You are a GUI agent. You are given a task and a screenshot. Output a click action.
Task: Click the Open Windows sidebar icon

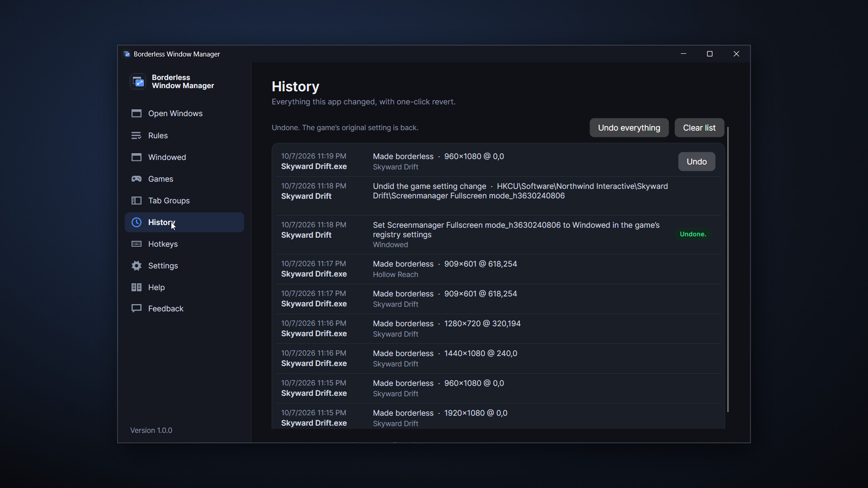pos(137,113)
